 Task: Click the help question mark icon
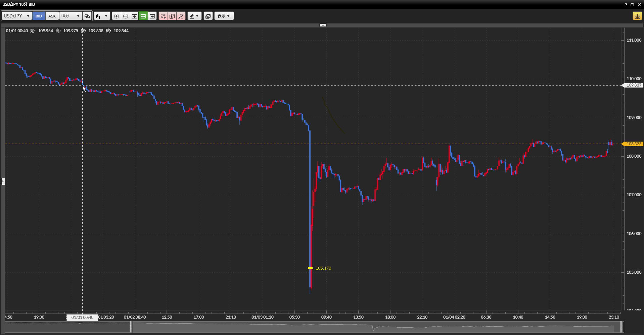coord(626,5)
